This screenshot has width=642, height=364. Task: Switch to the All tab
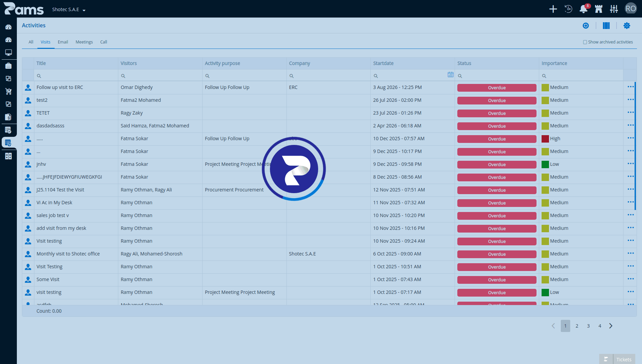pos(31,42)
